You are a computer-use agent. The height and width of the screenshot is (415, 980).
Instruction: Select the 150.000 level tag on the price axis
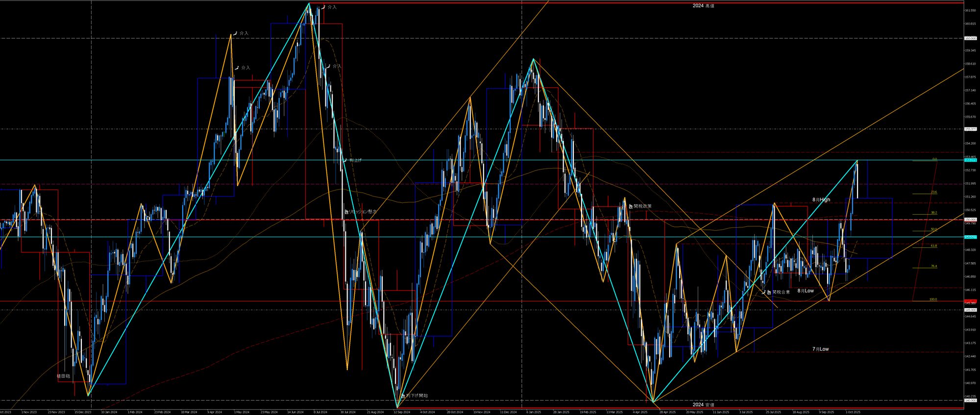[970, 220]
